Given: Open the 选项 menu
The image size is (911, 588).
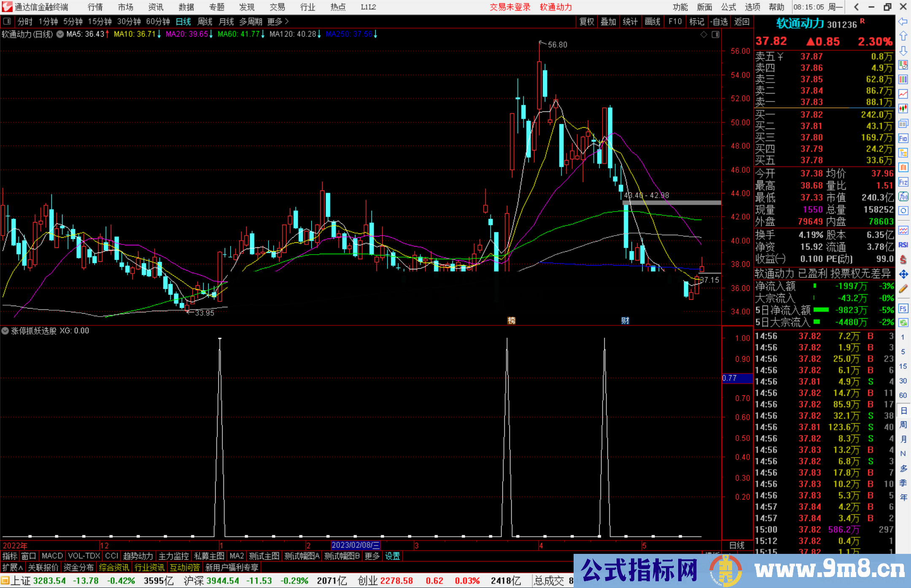Looking at the screenshot, I should click(x=752, y=7).
